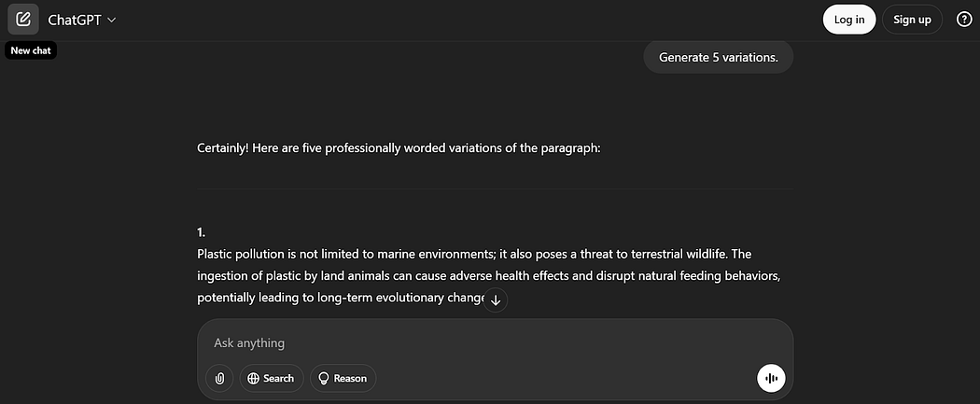Screen dimensions: 980x404
Task: Click the 'Certainly! Here are five' intro line
Action: (x=399, y=149)
